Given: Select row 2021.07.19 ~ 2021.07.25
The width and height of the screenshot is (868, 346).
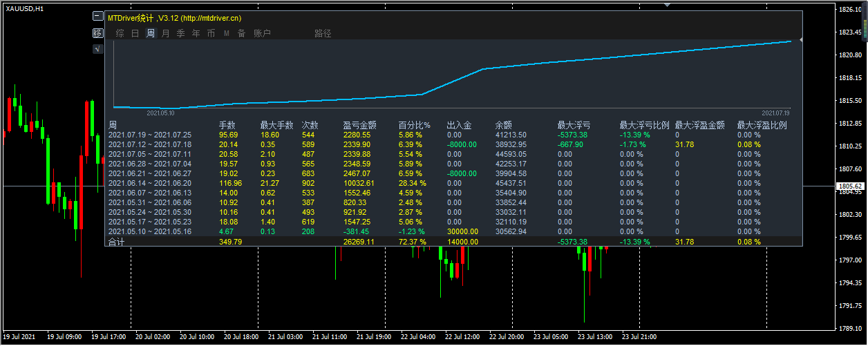Looking at the screenshot, I should coord(453,135).
